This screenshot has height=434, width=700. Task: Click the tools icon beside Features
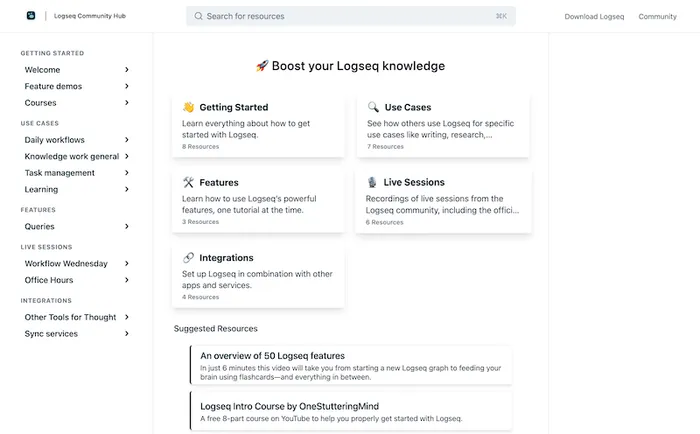(x=188, y=182)
